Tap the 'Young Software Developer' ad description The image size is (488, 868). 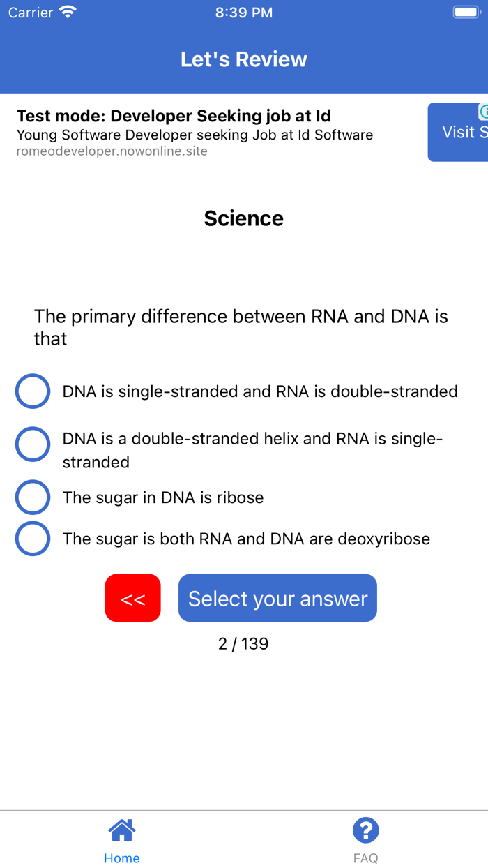[195, 135]
